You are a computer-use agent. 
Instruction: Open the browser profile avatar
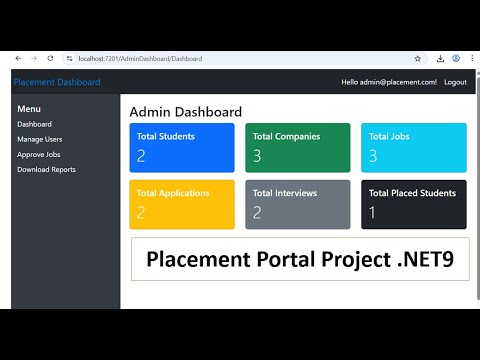[x=456, y=58]
